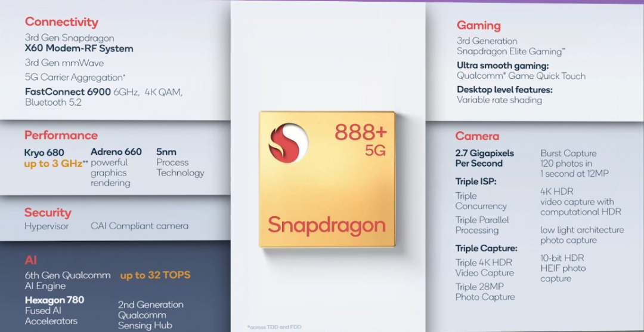Click the Camera section heading
Image resolution: width=644 pixels, height=332 pixels.
click(x=477, y=136)
